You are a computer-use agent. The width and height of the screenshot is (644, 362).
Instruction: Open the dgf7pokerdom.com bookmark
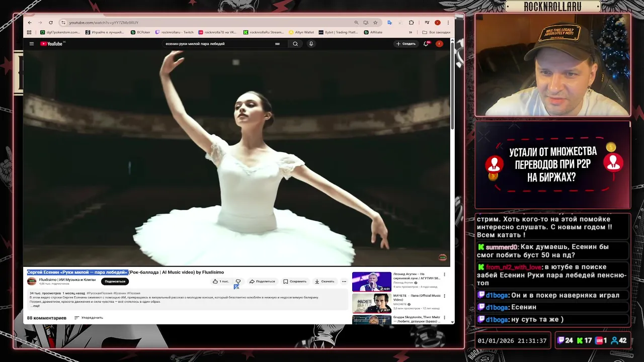60,32
